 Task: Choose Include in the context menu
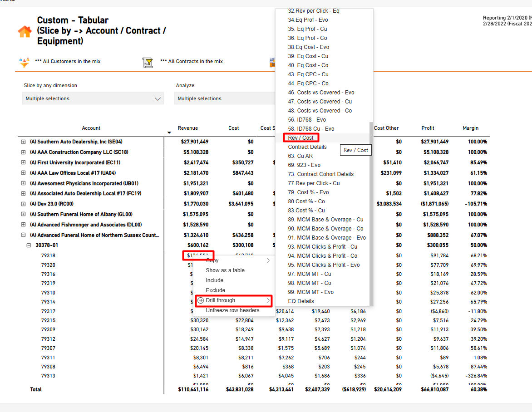click(x=234, y=280)
